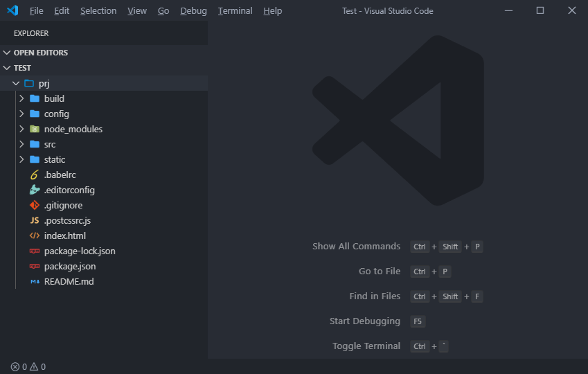This screenshot has width=588, height=374.
Task: Click the markdown icon for README.md
Action: click(x=35, y=282)
